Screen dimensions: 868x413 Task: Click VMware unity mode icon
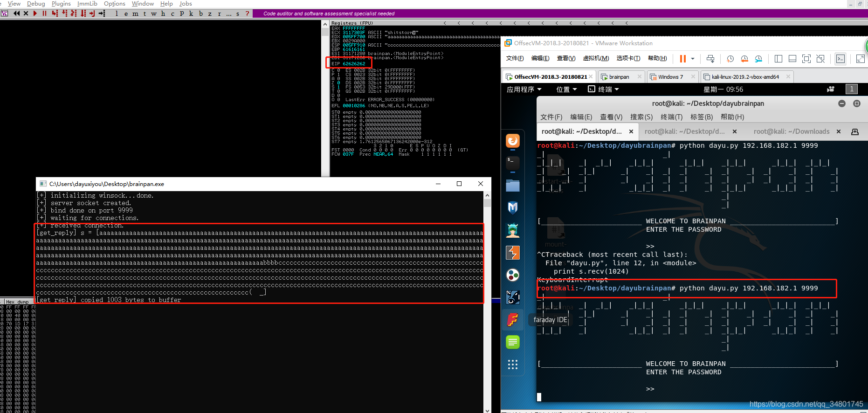[x=821, y=59]
